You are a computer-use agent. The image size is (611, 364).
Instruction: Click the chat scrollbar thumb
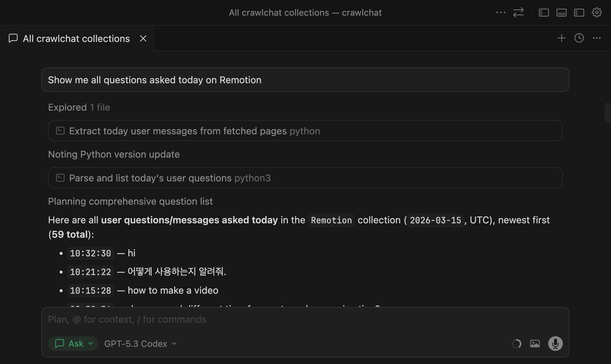[608, 113]
